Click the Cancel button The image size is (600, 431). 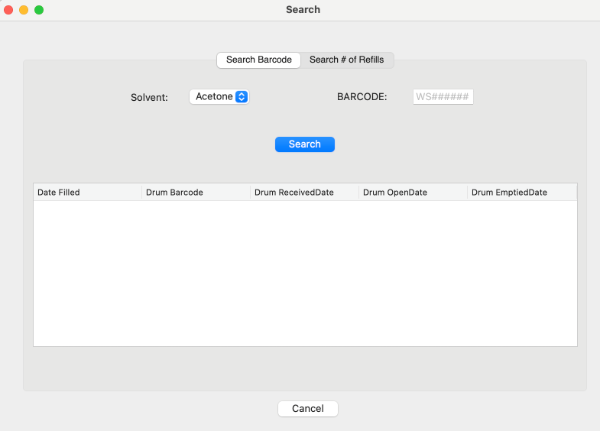pyautogui.click(x=308, y=408)
